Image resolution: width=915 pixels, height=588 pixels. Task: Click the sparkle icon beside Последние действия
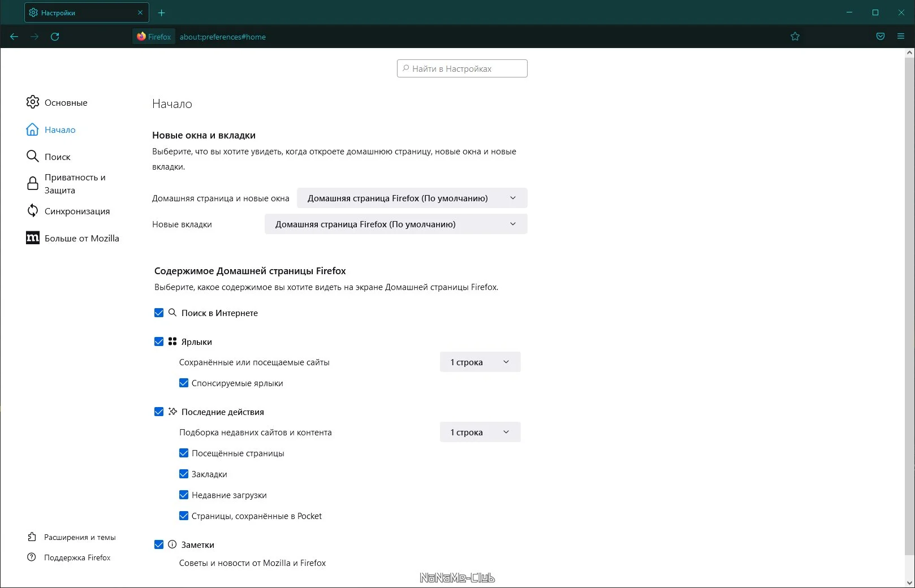(x=172, y=411)
